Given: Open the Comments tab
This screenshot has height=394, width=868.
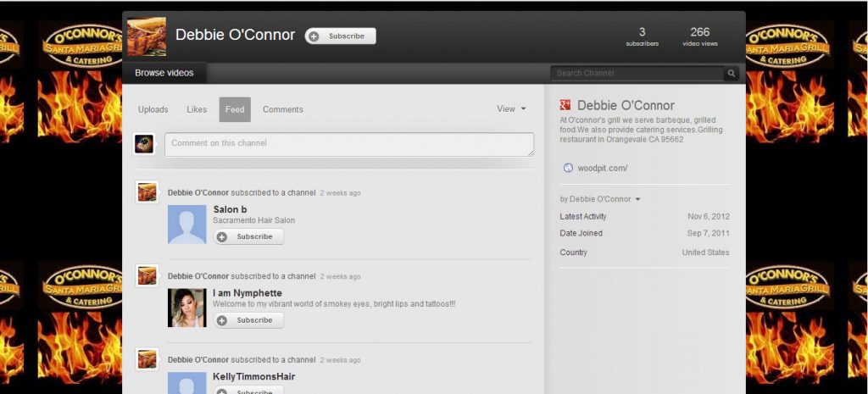Looking at the screenshot, I should (283, 109).
